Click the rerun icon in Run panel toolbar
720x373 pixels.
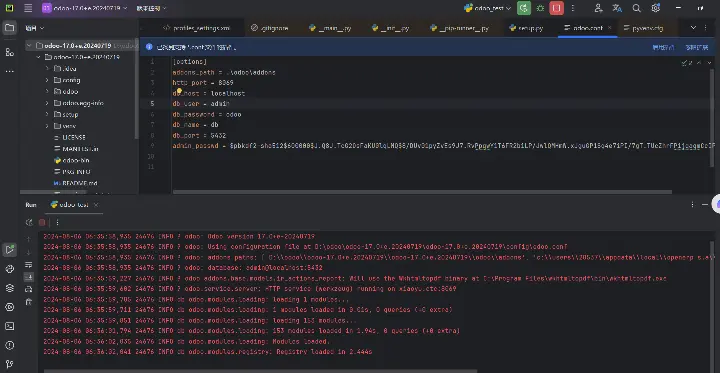tap(29, 222)
